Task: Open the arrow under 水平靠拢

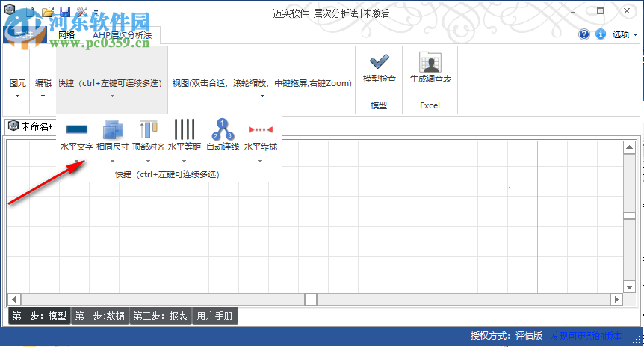Action: point(261,162)
